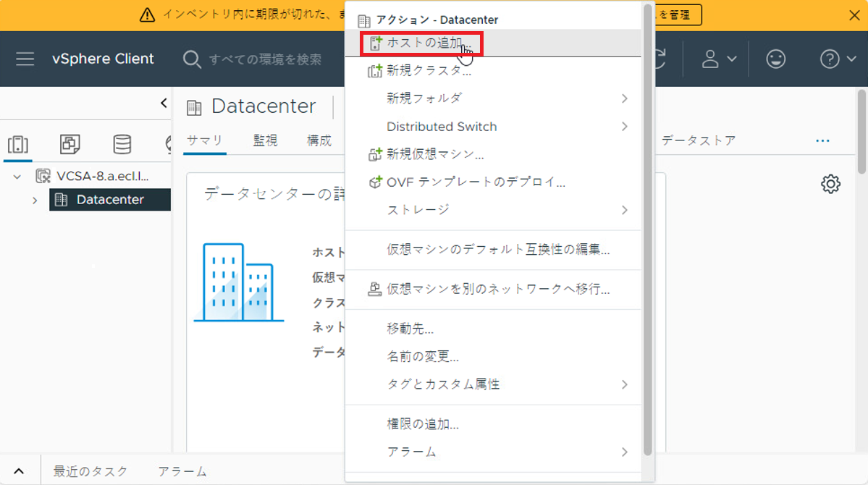Open the user account menu

click(x=719, y=59)
